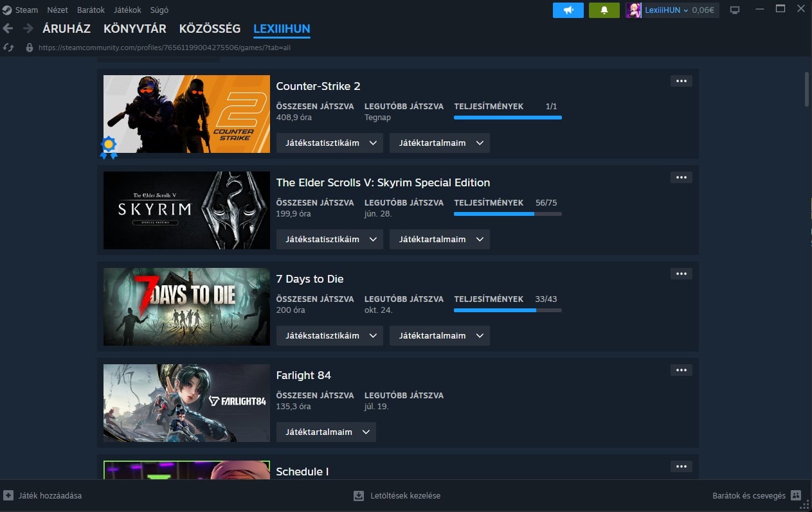Viewport: 812px width, 512px height.
Task: Click the page vertical scrollbar thumb
Action: point(807,89)
